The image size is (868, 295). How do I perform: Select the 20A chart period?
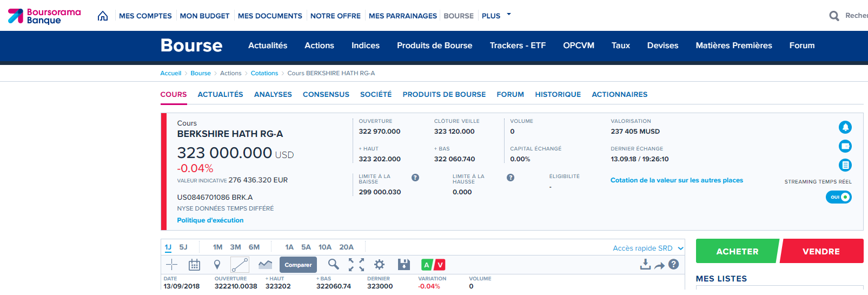coord(346,247)
